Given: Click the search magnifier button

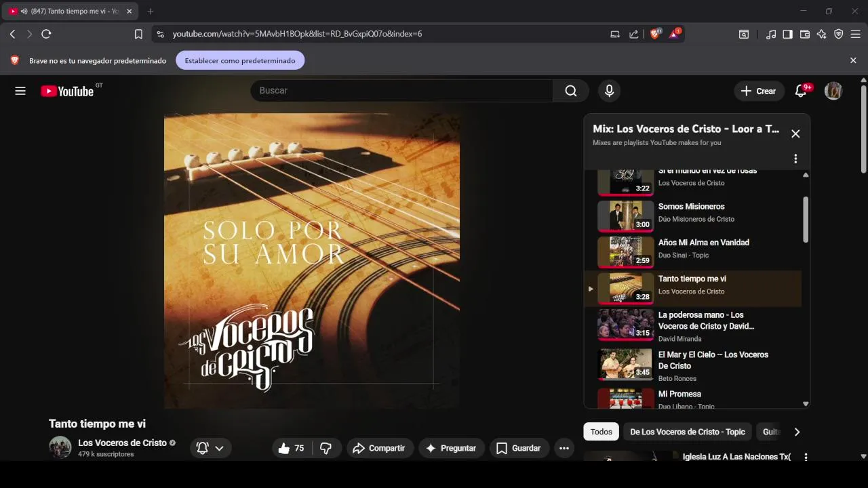Looking at the screenshot, I should pos(571,91).
